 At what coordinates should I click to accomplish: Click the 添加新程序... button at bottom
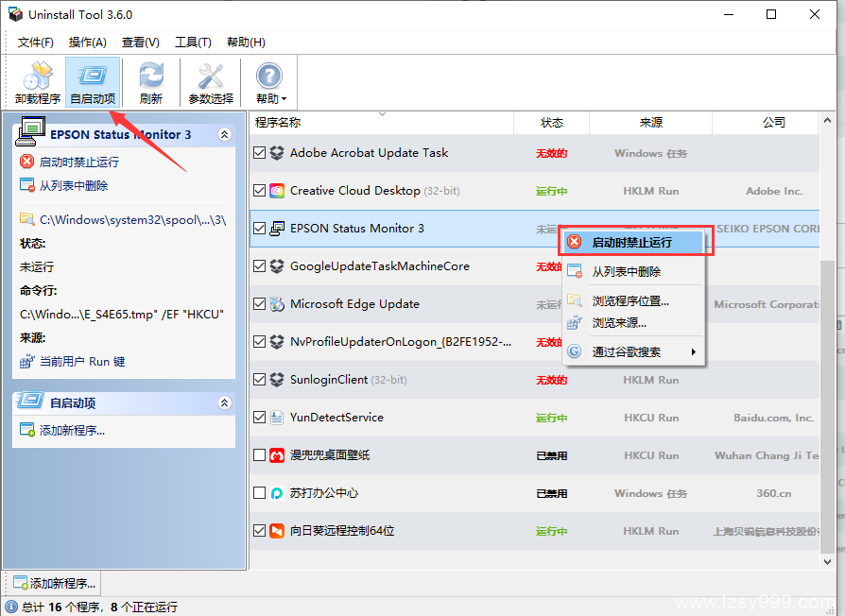pos(52,583)
